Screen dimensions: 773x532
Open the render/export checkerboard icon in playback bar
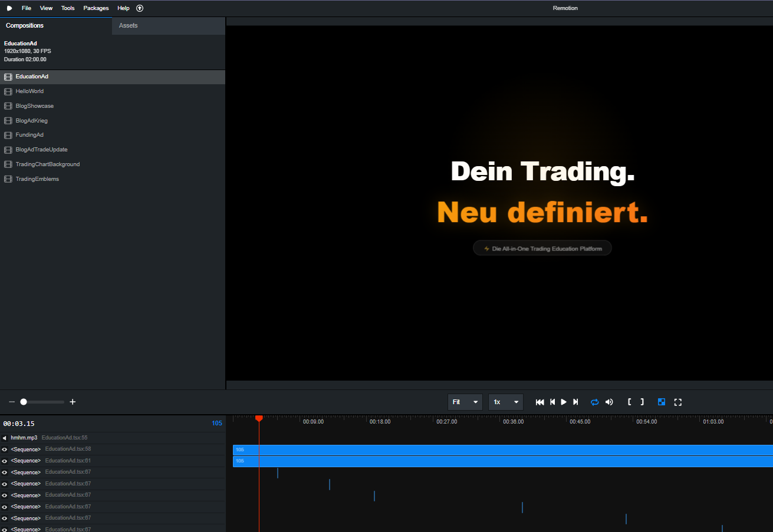[x=661, y=402]
